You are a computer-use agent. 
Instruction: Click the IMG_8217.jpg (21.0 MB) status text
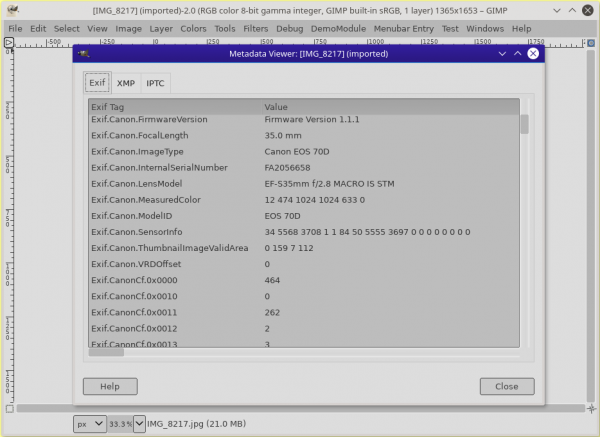tap(197, 424)
